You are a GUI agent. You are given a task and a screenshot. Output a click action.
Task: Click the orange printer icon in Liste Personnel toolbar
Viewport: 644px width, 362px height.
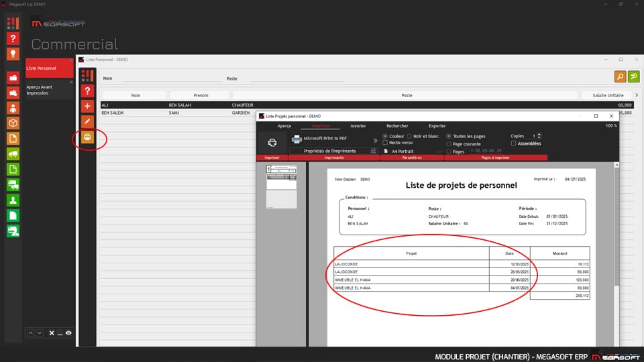click(87, 138)
